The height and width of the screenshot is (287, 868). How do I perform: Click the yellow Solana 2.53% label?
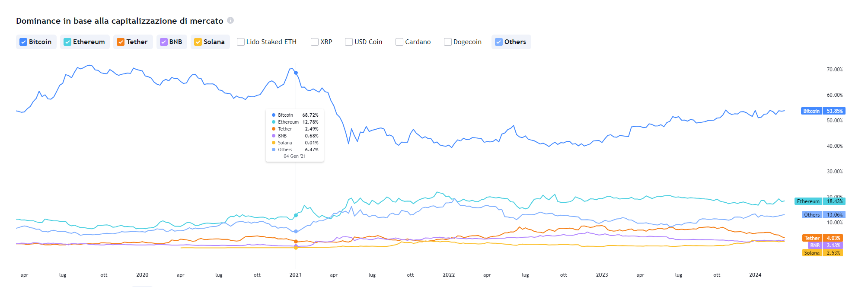823,253
